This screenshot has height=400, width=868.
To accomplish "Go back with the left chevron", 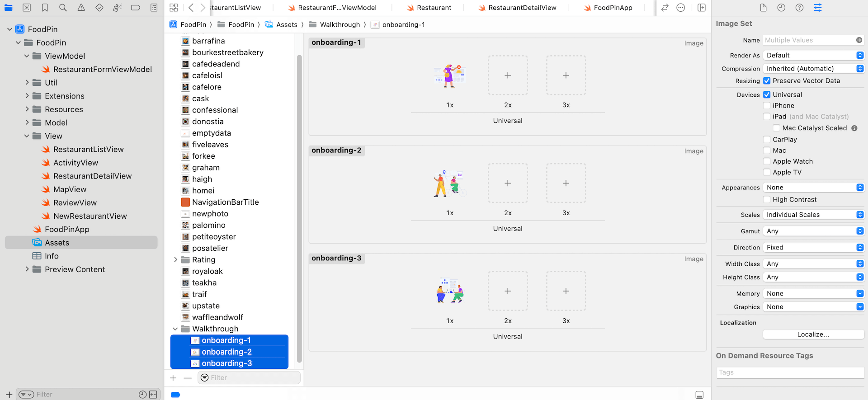I will tap(191, 8).
